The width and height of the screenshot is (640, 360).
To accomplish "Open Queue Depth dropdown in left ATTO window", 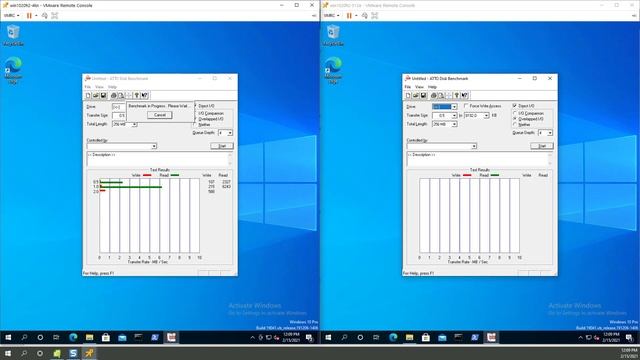I will 230,133.
